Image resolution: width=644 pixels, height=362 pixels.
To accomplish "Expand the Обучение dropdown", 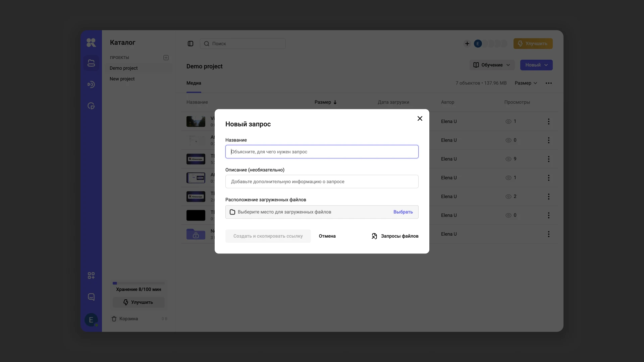I will click(x=491, y=65).
